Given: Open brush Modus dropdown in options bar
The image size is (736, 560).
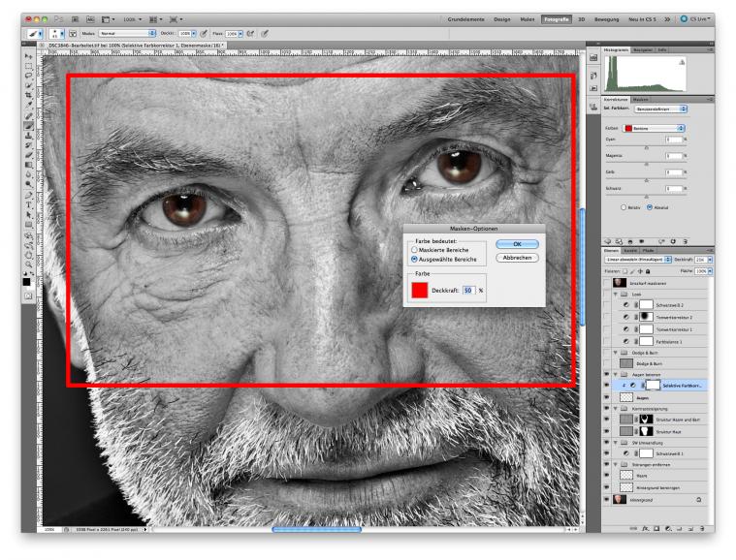Looking at the screenshot, I should (127, 34).
